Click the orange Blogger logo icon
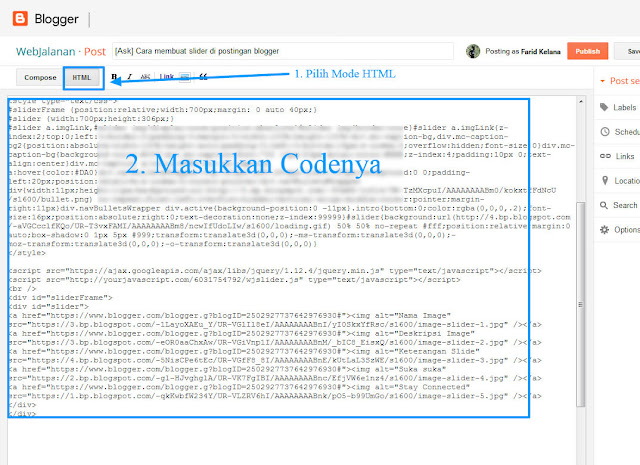The height and width of the screenshot is (465, 640). (x=20, y=19)
